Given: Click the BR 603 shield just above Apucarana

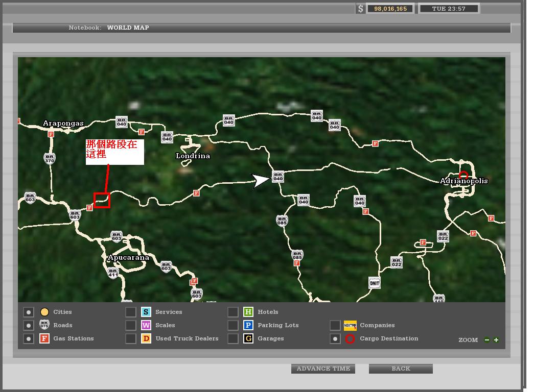Looking at the screenshot, I should click(117, 237).
